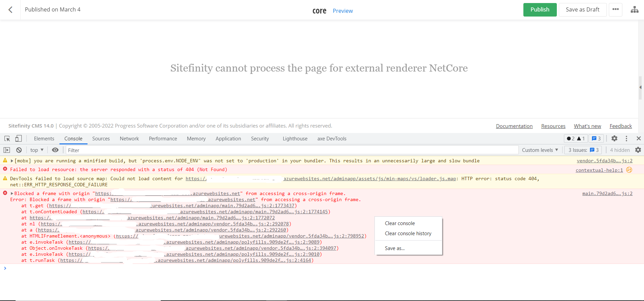The image size is (644, 301).
Task: Choose Save as... in context menu
Action: click(x=408, y=248)
